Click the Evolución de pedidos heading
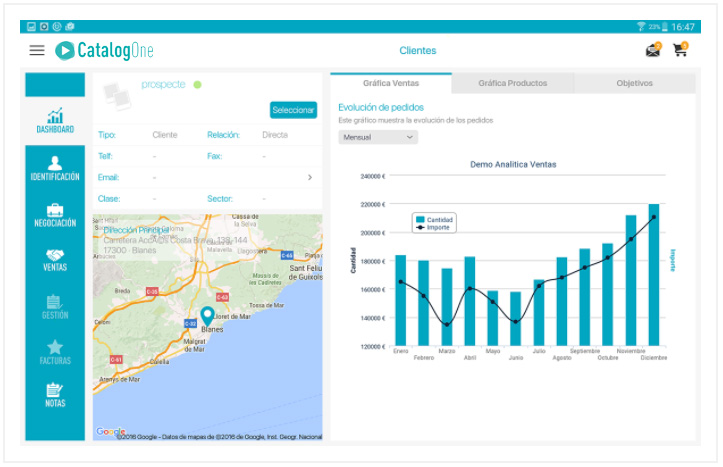 point(381,107)
